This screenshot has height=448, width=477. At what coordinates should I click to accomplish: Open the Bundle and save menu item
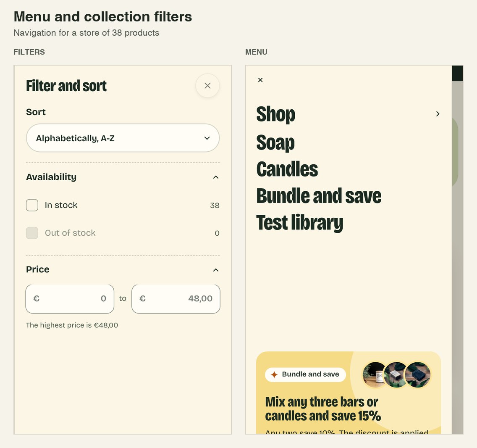[319, 195]
